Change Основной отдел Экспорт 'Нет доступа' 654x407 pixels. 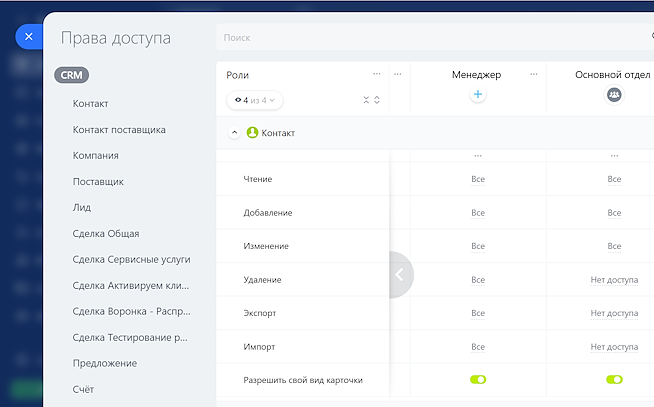click(614, 313)
